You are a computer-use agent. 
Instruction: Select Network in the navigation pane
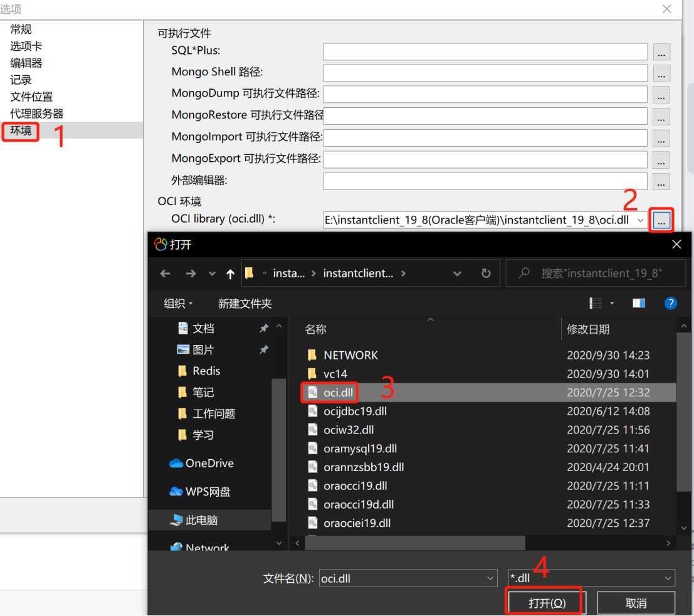[207, 548]
